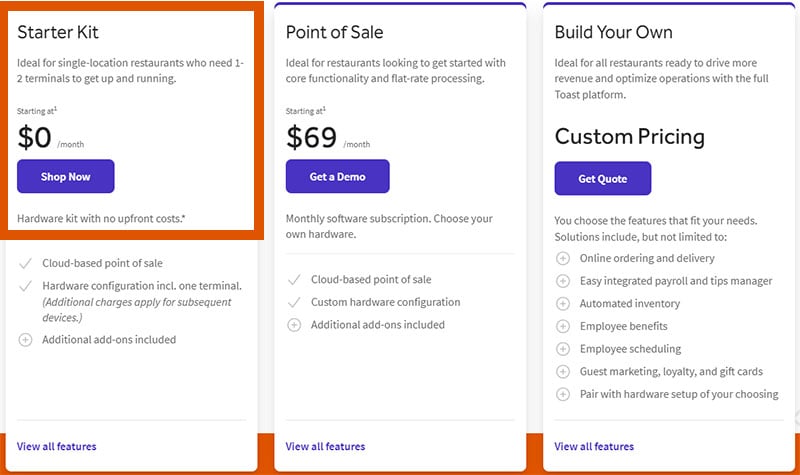
Task: Click plus icon beside Employee benefits
Action: click(562, 326)
